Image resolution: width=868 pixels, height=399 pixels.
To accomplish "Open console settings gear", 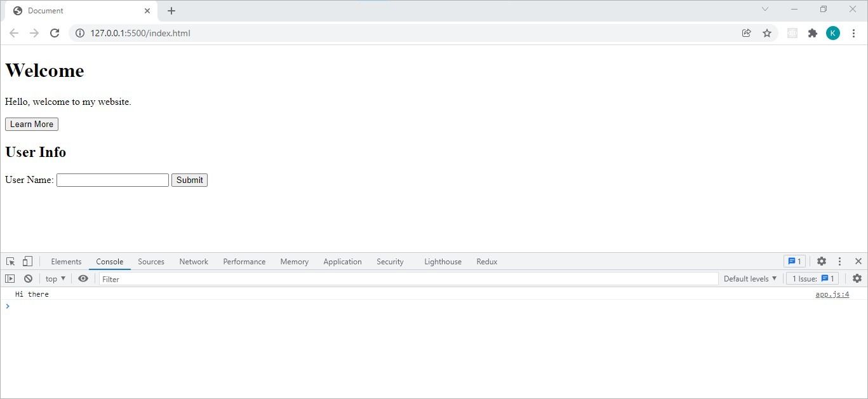I will [x=857, y=278].
